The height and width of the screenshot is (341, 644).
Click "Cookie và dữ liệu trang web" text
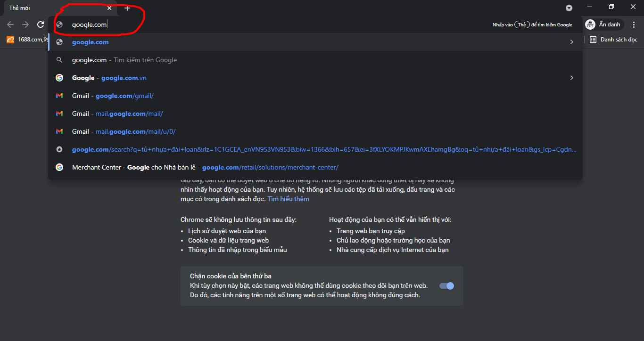point(229,240)
